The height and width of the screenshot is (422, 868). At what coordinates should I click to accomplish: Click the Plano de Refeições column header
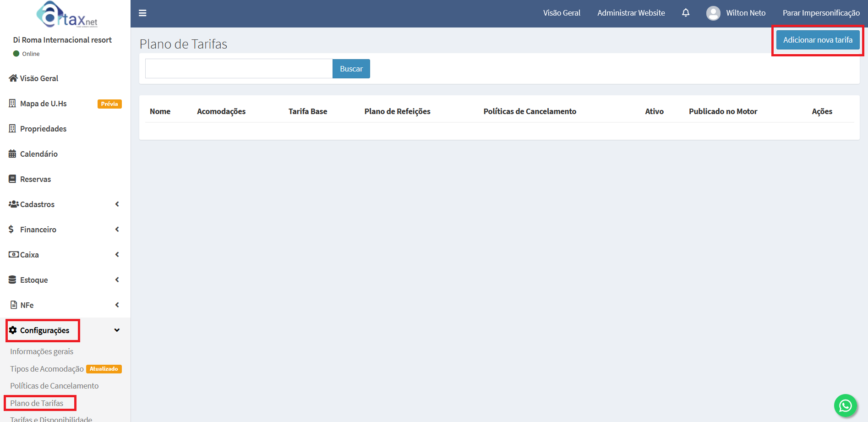(397, 111)
